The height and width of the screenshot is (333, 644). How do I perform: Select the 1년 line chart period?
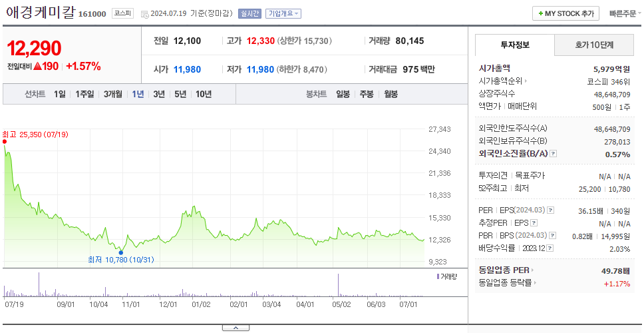[x=138, y=94]
